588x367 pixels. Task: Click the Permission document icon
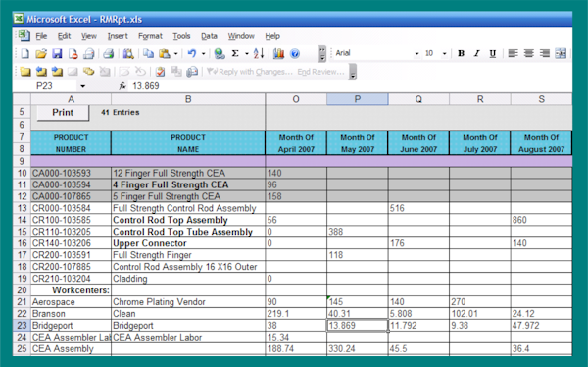coord(73,54)
